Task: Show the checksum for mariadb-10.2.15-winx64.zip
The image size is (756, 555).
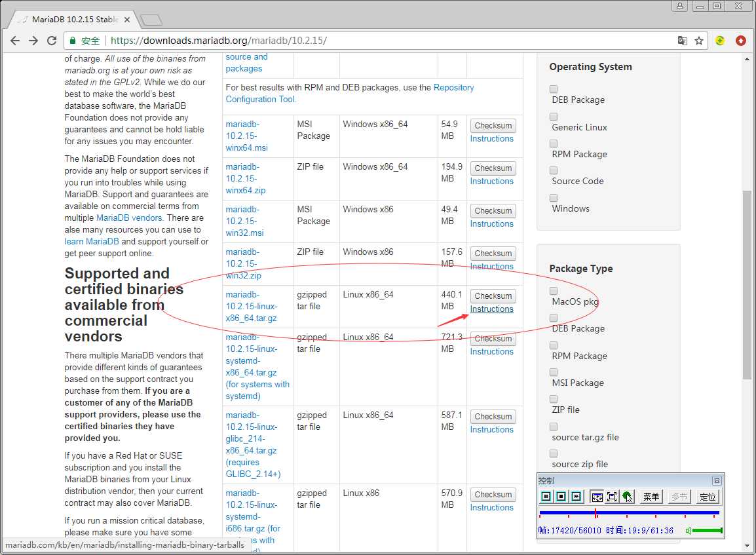Action: pos(493,168)
